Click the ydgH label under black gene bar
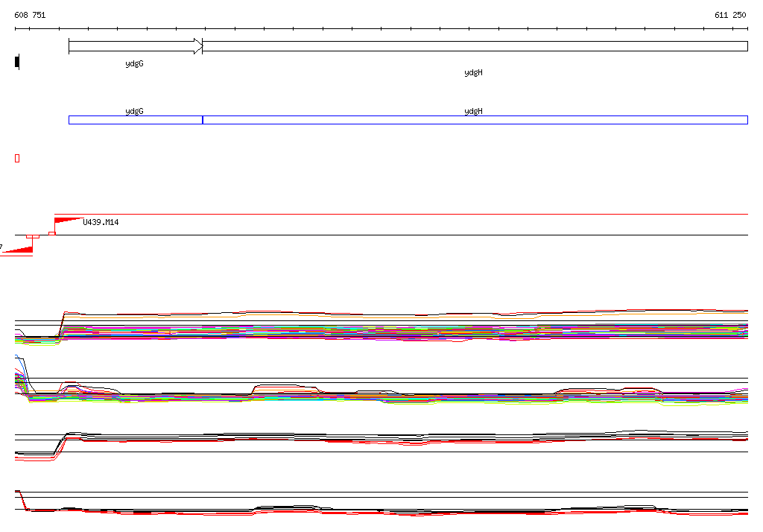The height and width of the screenshot is (532, 763). point(473,73)
